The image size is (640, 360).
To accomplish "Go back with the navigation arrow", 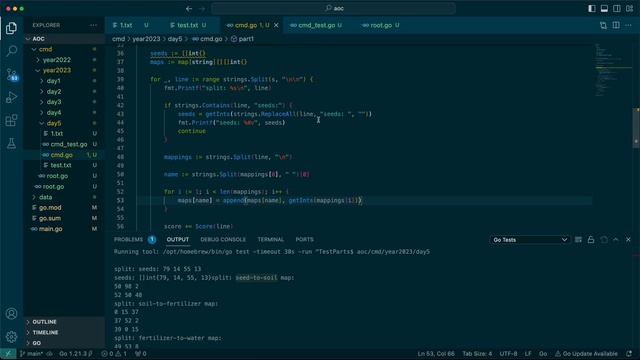I will click(189, 8).
